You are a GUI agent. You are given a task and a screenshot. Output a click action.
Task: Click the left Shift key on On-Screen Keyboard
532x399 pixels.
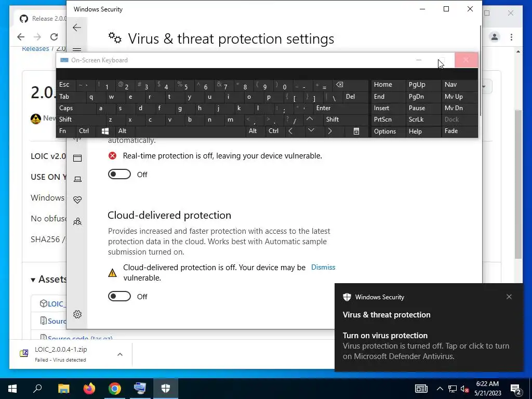click(x=81, y=119)
